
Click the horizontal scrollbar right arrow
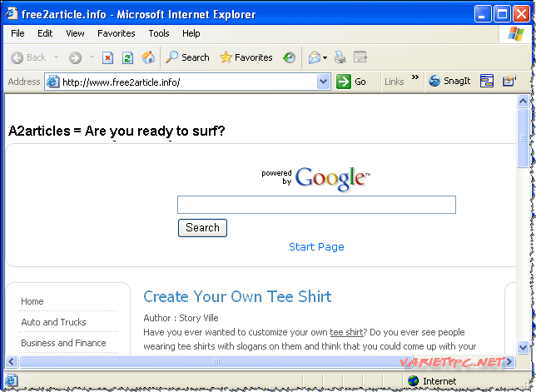tap(509, 361)
